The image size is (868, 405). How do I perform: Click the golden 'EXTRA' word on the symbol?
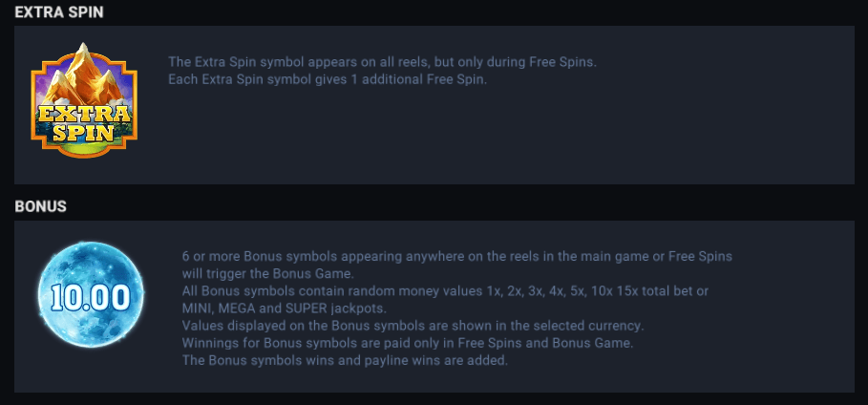(84, 116)
